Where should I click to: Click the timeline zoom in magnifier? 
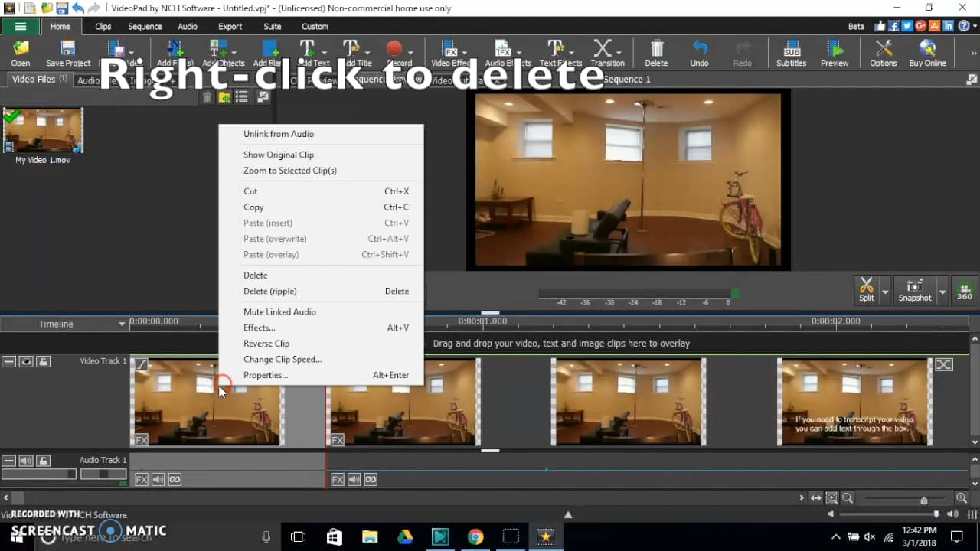coord(962,498)
